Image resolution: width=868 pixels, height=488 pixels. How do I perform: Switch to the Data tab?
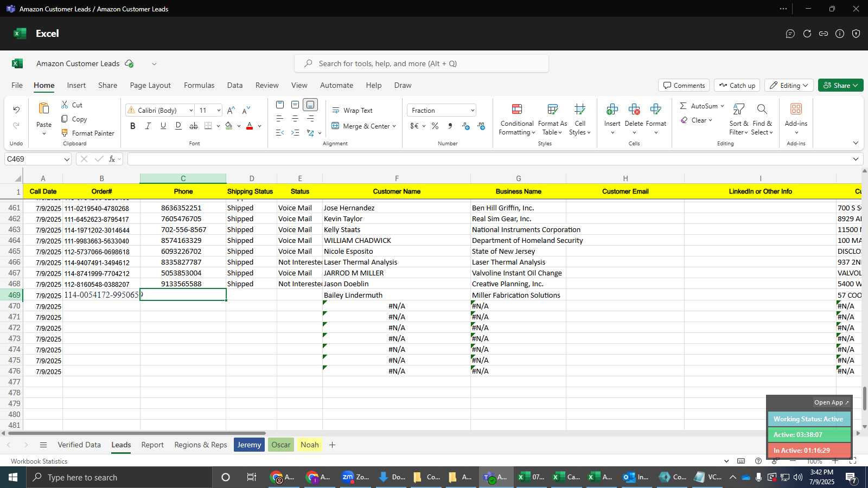(x=235, y=85)
